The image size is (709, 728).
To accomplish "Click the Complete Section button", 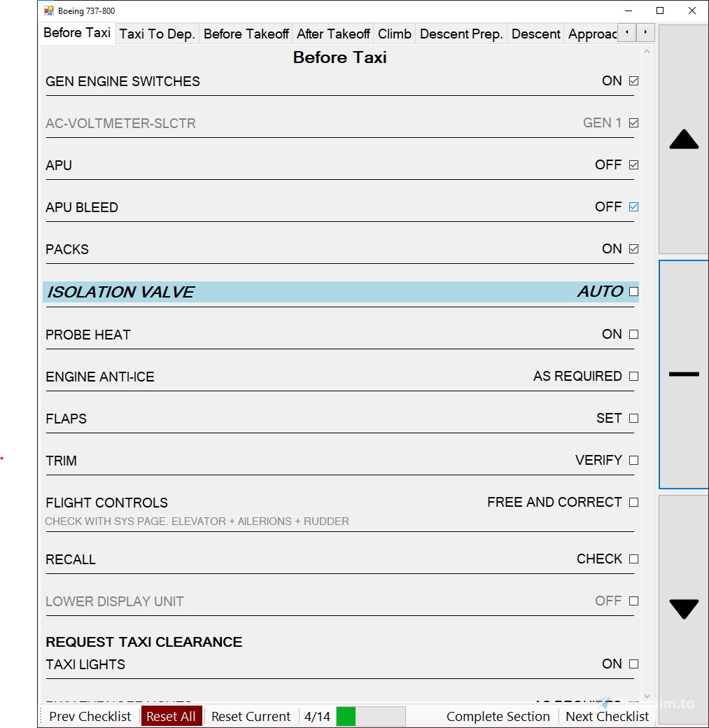I will coord(498,716).
